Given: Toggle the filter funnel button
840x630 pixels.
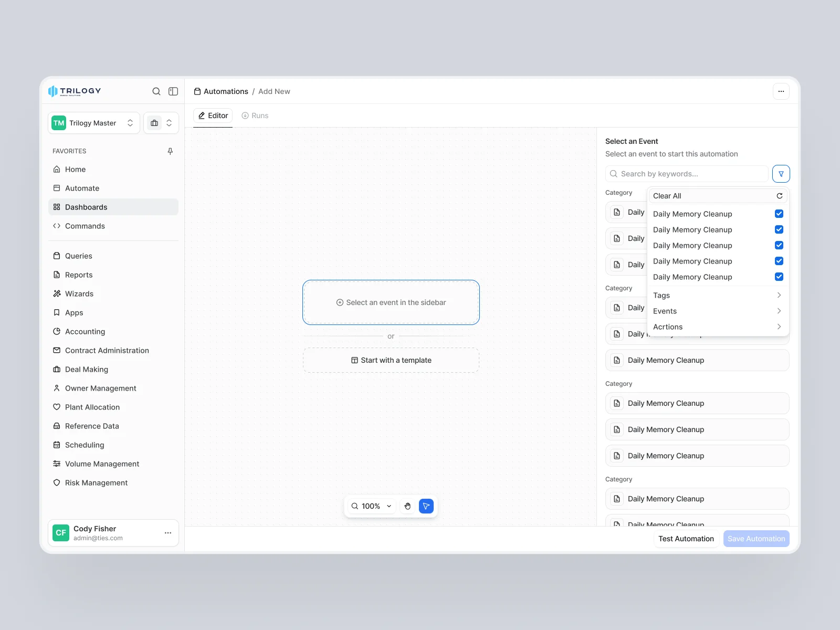Looking at the screenshot, I should (781, 174).
